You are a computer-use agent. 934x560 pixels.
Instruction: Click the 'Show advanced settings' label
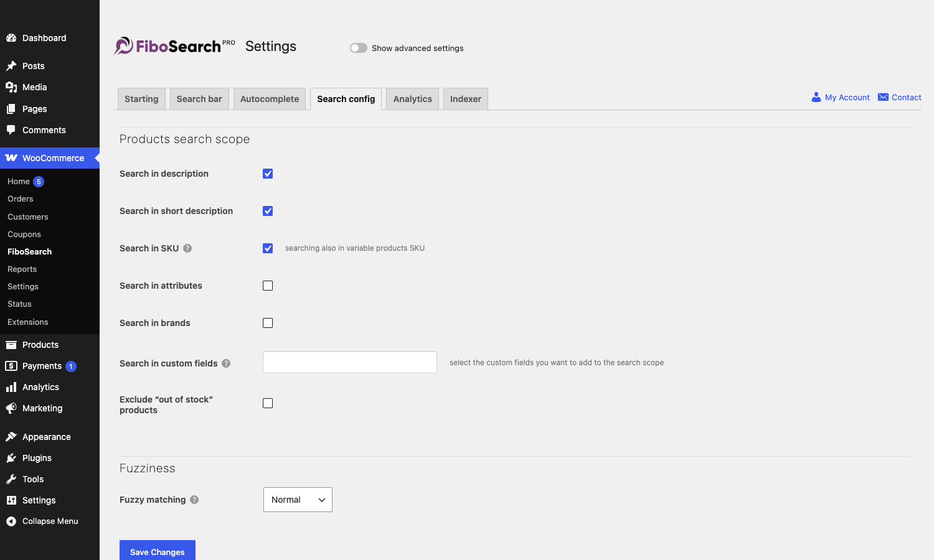tap(418, 48)
